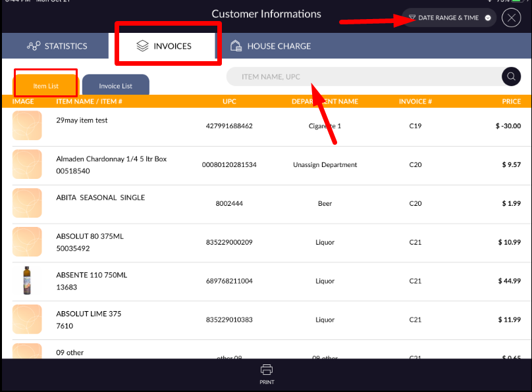Image resolution: width=532 pixels, height=392 pixels.
Task: Switch to Invoice List view
Action: (x=116, y=86)
